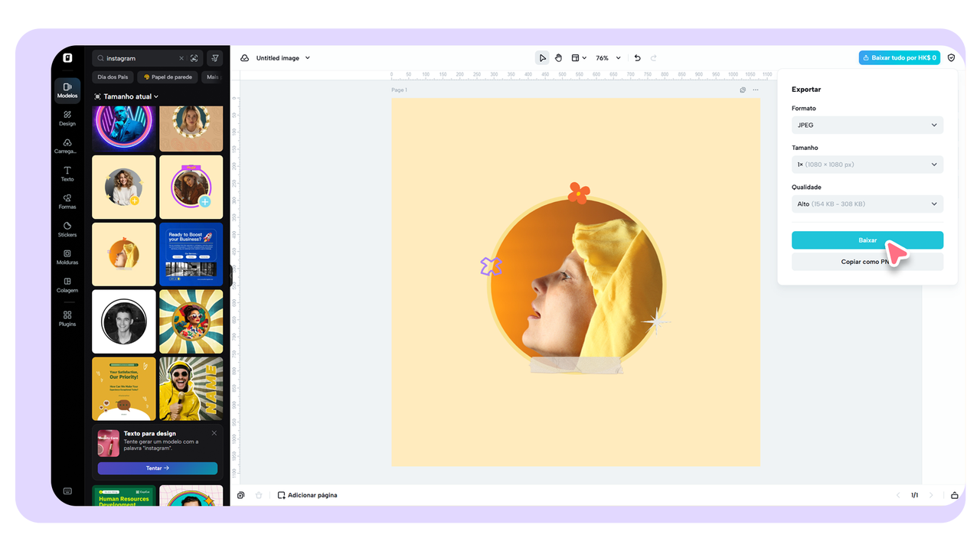This screenshot has width=980, height=551.
Task: Click the keyboard shortcuts icon in sidebar
Action: point(67,491)
